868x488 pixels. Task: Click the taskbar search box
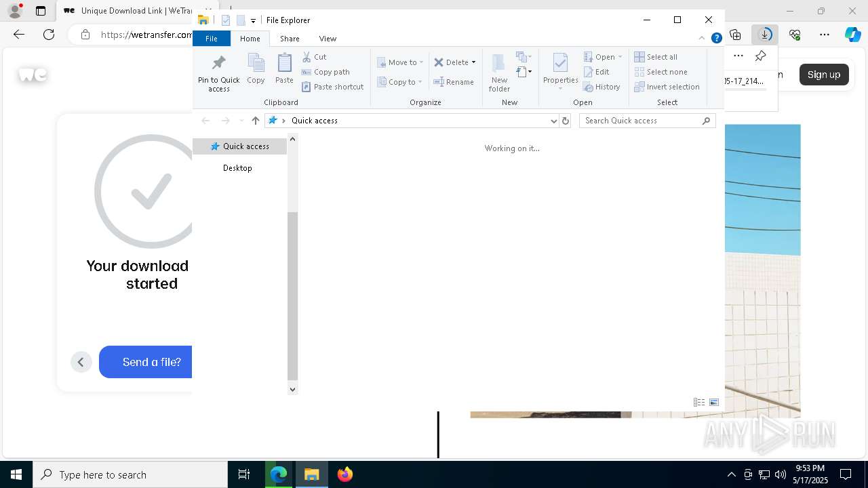tap(130, 474)
